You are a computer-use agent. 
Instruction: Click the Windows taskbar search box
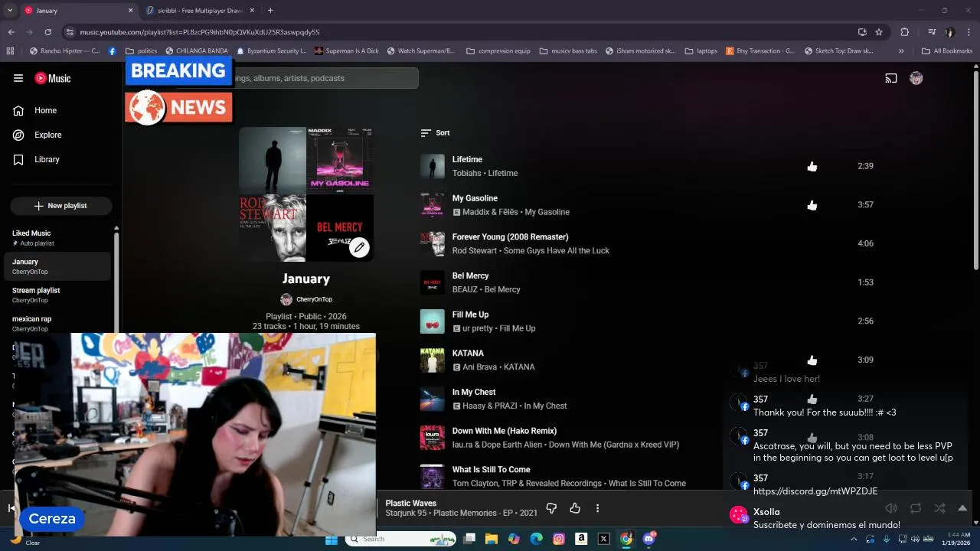pos(400,539)
